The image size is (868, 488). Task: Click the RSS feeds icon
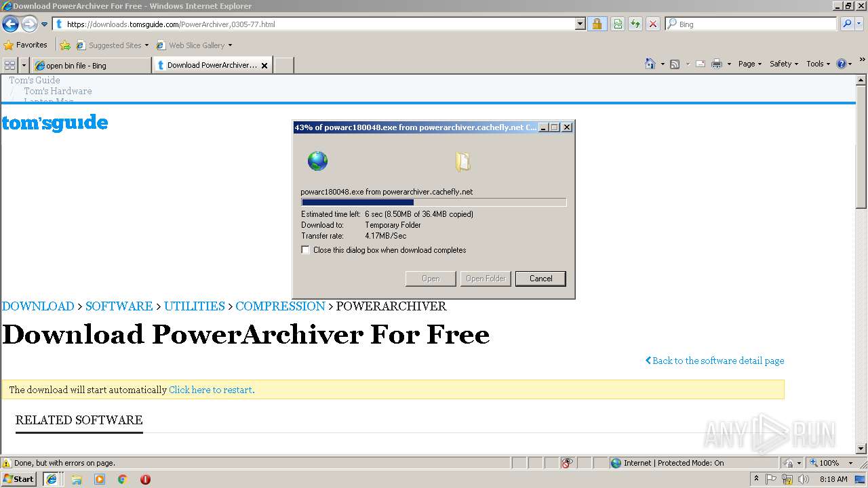point(675,64)
